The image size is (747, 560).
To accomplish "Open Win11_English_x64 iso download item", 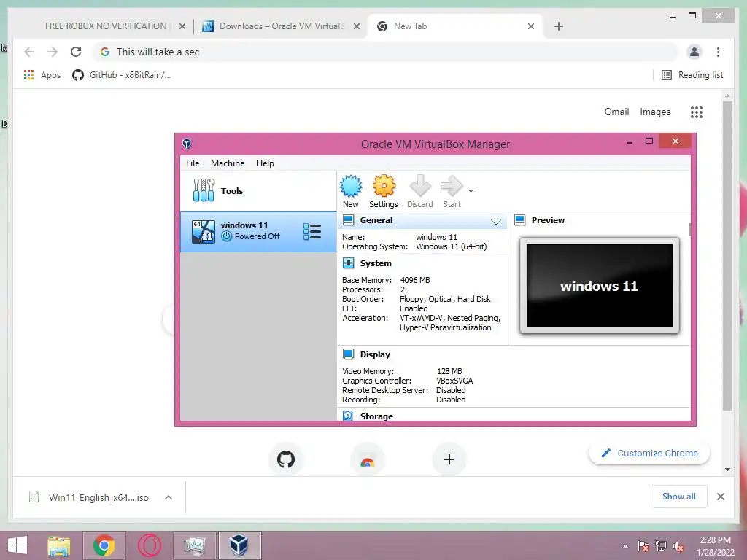I will pos(88,497).
